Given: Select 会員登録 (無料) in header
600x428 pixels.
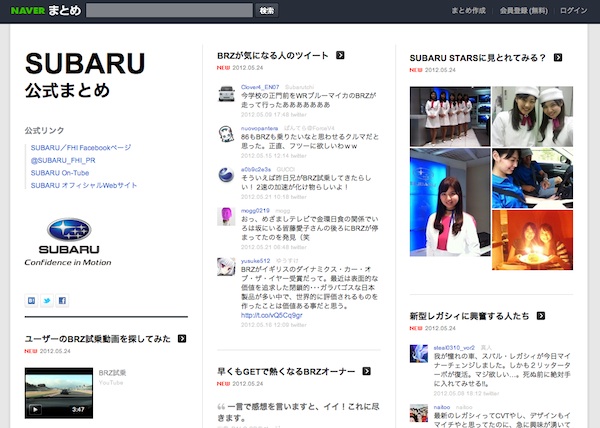Looking at the screenshot, I should 523,10.
